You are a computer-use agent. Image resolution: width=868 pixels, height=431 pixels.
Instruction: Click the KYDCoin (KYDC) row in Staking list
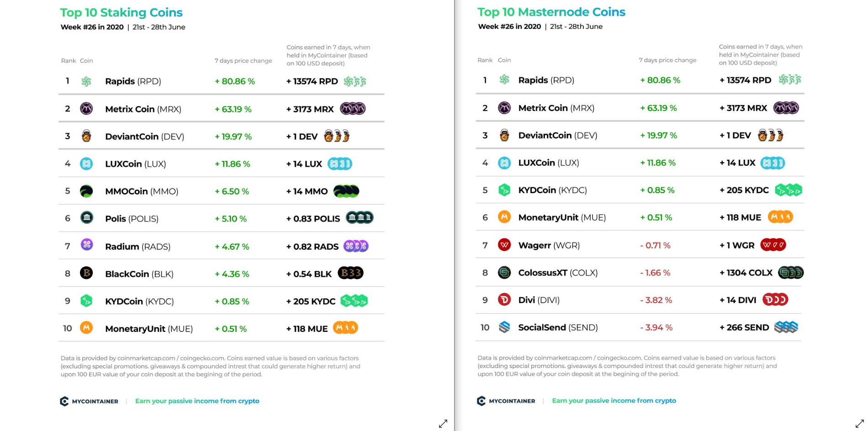[x=222, y=301]
